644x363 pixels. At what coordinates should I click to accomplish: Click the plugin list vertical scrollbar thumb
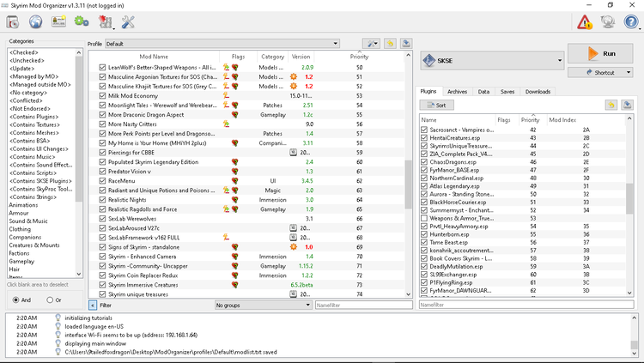pyautogui.click(x=629, y=199)
